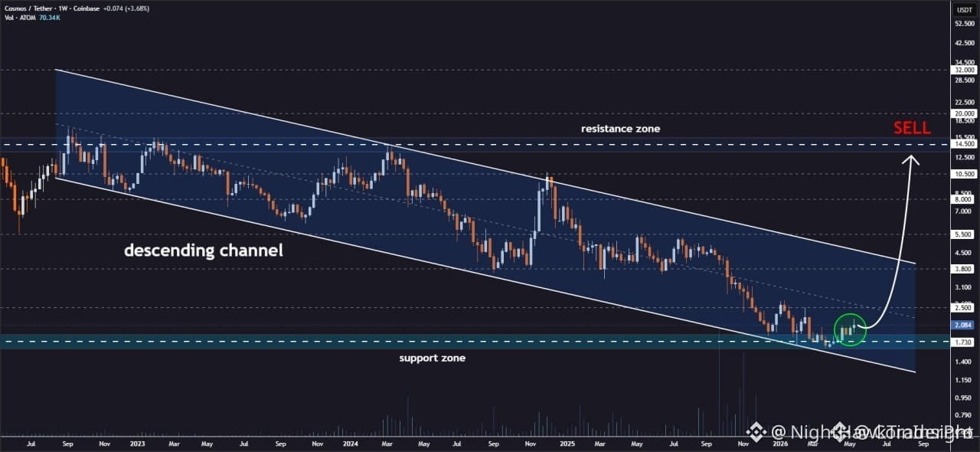
Task: Click the 2026 label on time axis
Action: tap(780, 443)
